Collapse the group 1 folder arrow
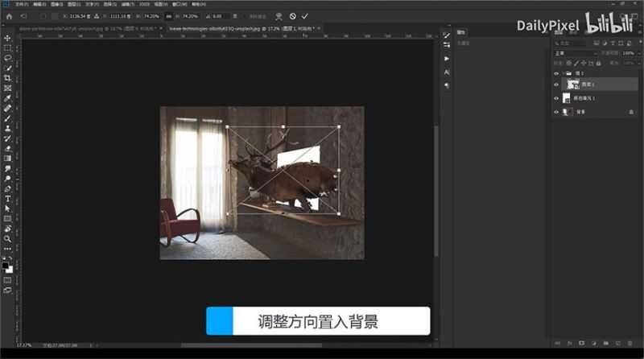Screen dimensions: 644x359 563,72
